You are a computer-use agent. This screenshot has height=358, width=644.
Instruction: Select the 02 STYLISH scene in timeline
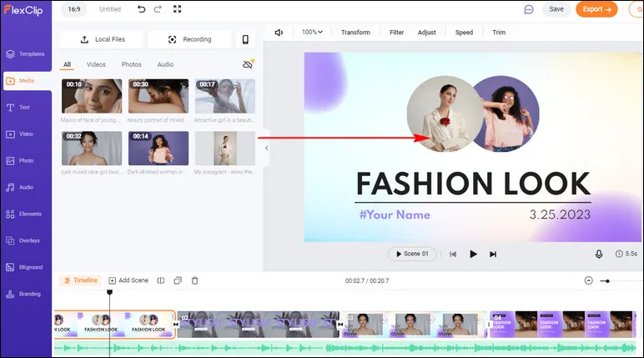[259, 325]
